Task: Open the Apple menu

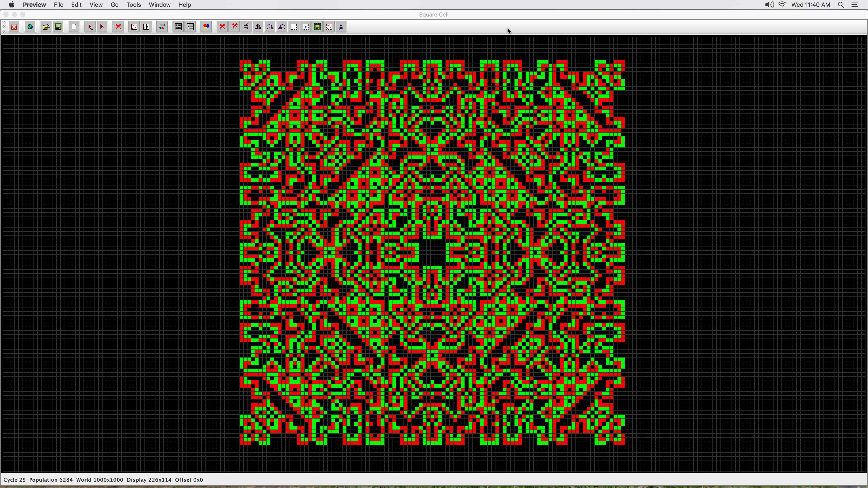Action: click(x=11, y=5)
